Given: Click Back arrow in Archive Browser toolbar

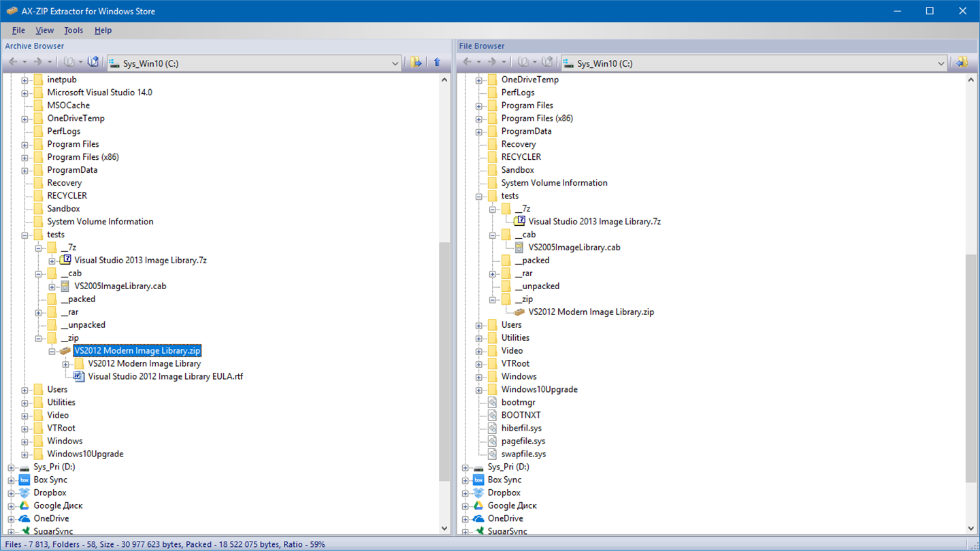Looking at the screenshot, I should click(x=13, y=63).
